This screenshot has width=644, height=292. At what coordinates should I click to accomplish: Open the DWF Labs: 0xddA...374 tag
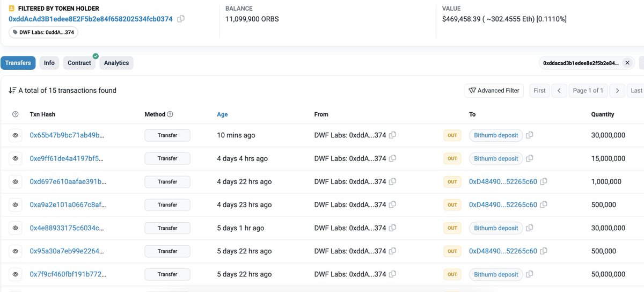(44, 32)
